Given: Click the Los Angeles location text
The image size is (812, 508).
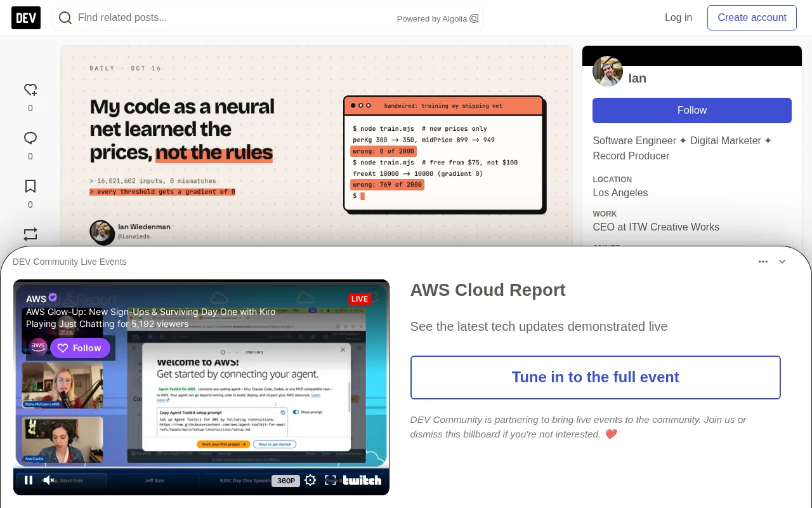Looking at the screenshot, I should pyautogui.click(x=620, y=193).
